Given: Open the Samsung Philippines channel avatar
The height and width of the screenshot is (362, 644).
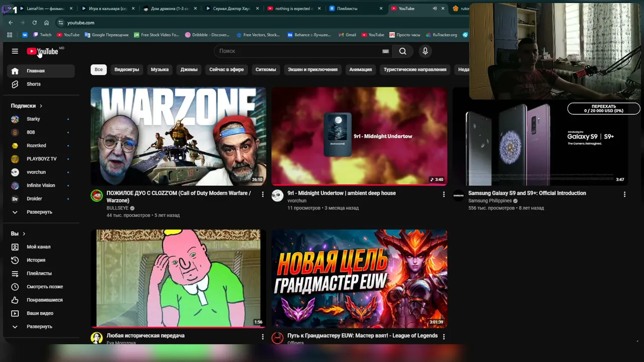Looking at the screenshot, I should [x=458, y=196].
